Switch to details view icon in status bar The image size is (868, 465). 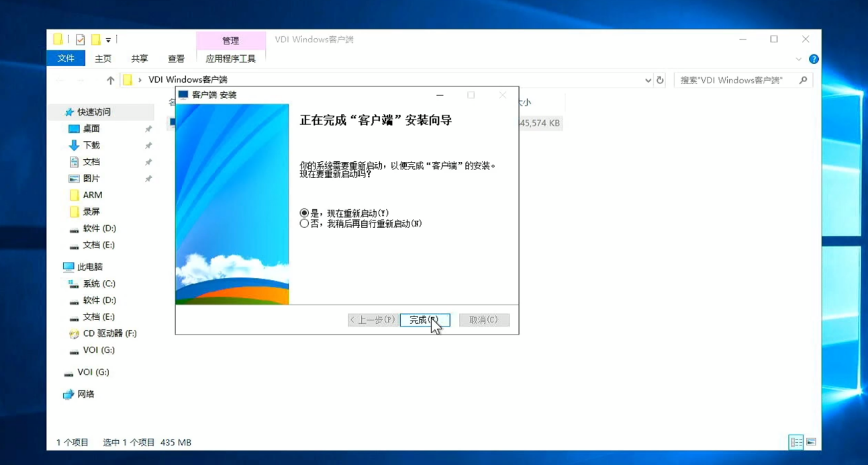796,442
